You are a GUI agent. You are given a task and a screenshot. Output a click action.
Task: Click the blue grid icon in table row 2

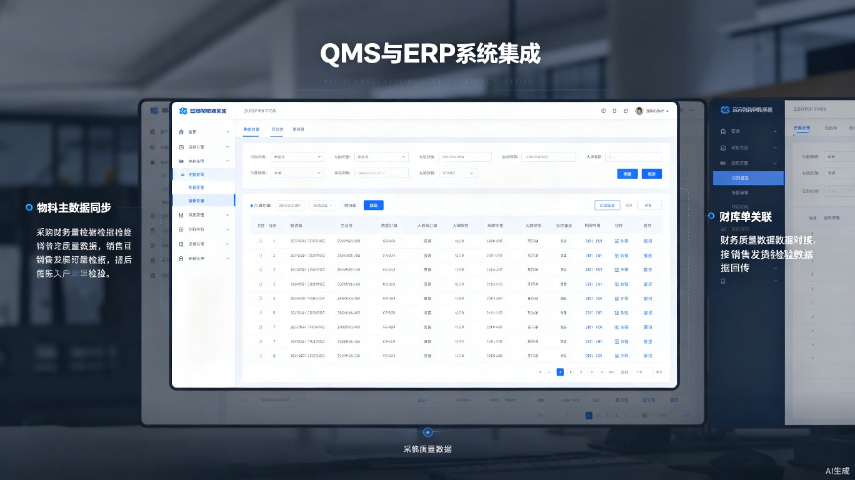tap(617, 255)
